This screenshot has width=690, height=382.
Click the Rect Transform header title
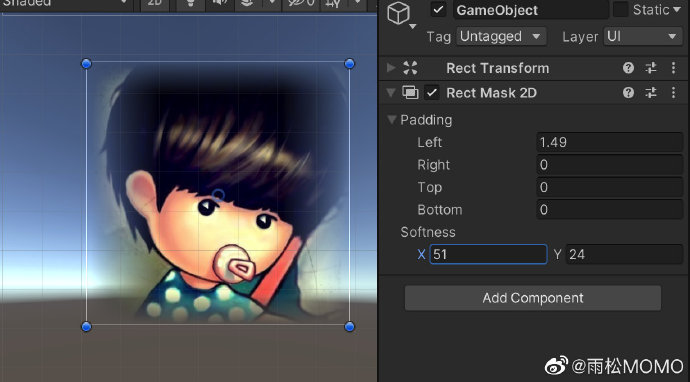click(x=497, y=68)
